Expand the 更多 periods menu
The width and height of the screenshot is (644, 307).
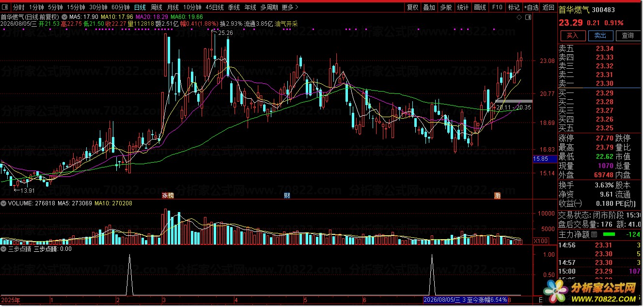(x=290, y=7)
